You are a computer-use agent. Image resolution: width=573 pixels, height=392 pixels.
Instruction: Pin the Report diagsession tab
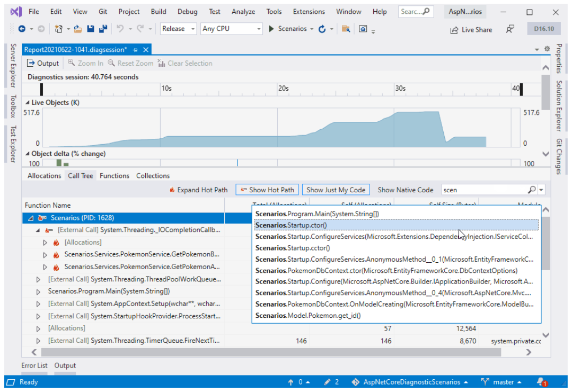(135, 50)
